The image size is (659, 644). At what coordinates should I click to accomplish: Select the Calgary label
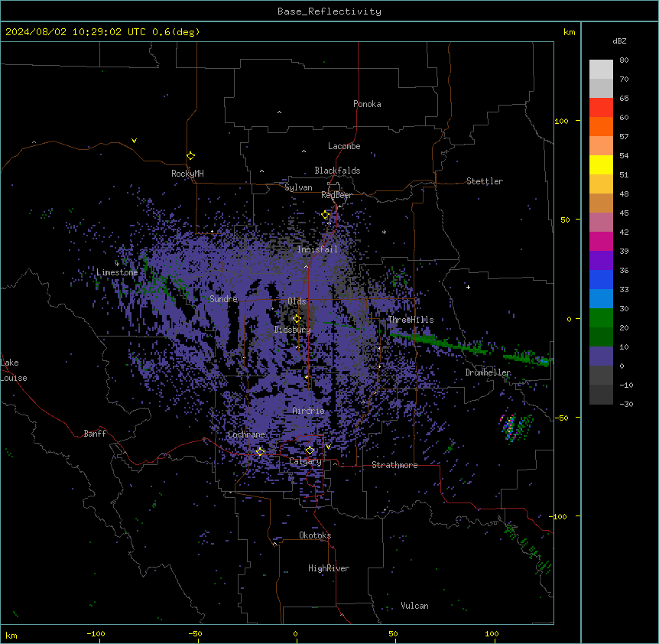305,461
